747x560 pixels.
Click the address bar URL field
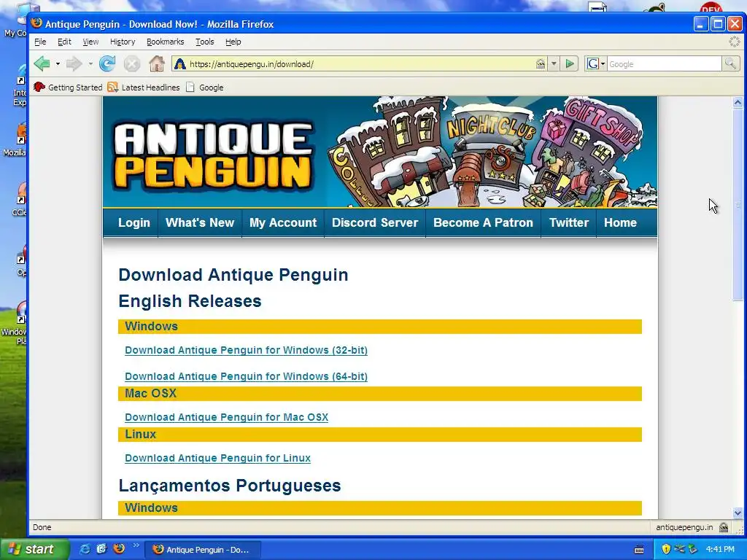tap(360, 64)
